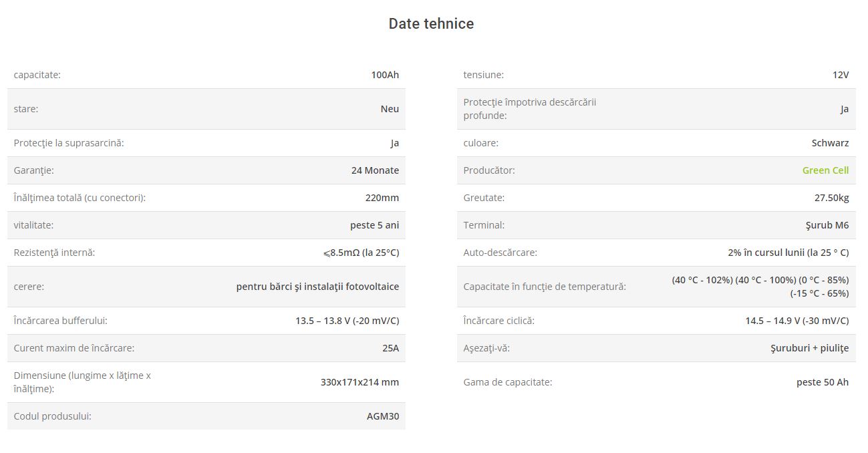Click the 'Dimensiune (lungime x lăţime x înălţime):' label
The height and width of the screenshot is (453, 868).
tap(82, 382)
